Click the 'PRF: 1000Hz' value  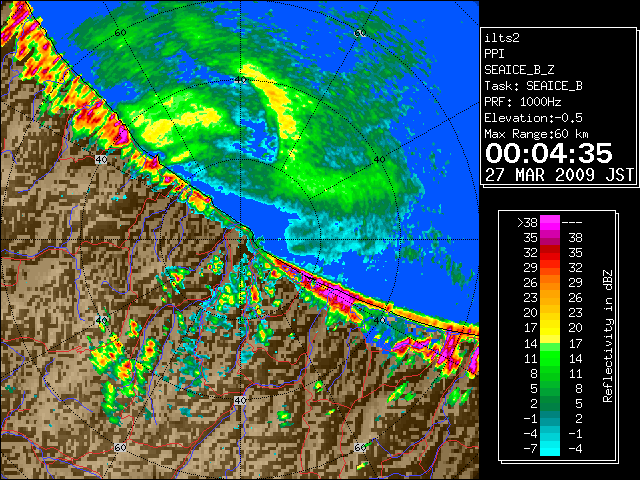pos(523,102)
